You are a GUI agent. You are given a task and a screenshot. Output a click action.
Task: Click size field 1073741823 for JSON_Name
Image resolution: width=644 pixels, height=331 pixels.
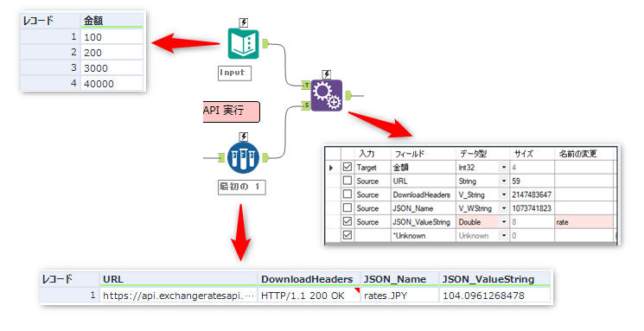(532, 208)
